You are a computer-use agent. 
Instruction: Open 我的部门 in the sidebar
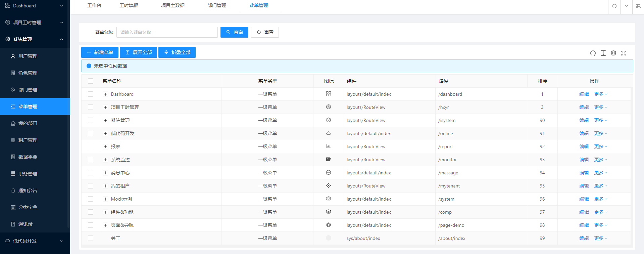pos(35,123)
